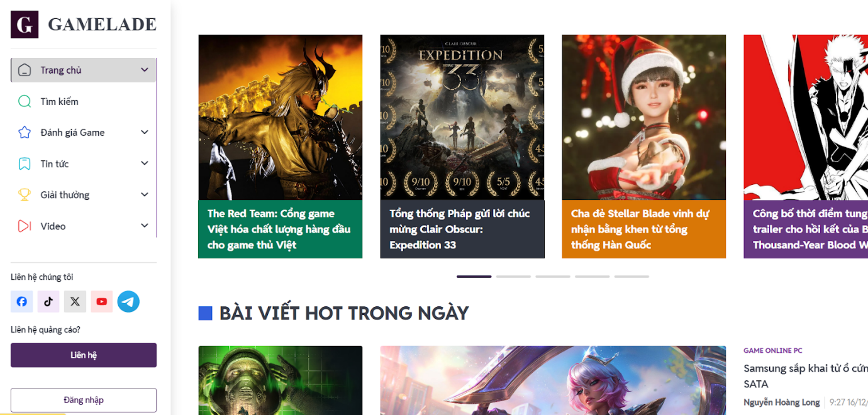This screenshot has height=415, width=868.
Task: Click the Giải thưởng trophy icon
Action: pos(25,195)
